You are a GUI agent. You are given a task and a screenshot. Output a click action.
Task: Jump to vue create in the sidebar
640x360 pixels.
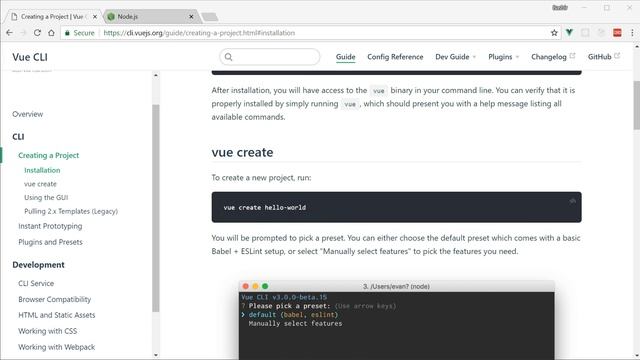40,184
